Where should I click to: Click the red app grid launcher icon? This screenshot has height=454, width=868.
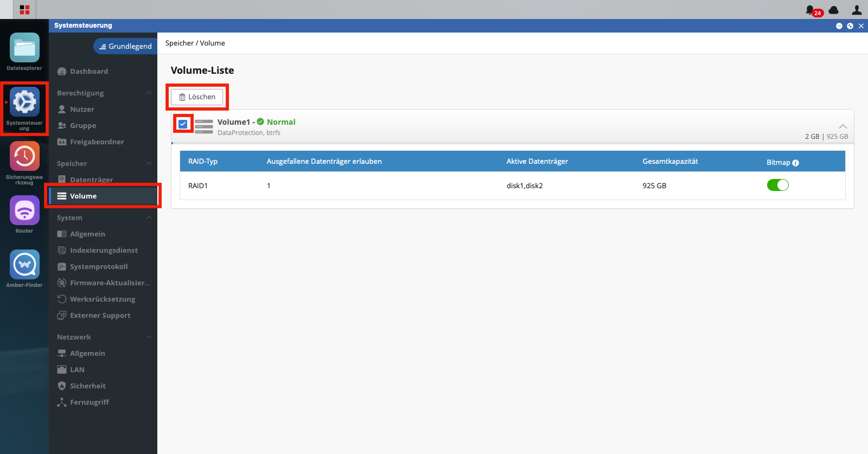click(x=24, y=10)
